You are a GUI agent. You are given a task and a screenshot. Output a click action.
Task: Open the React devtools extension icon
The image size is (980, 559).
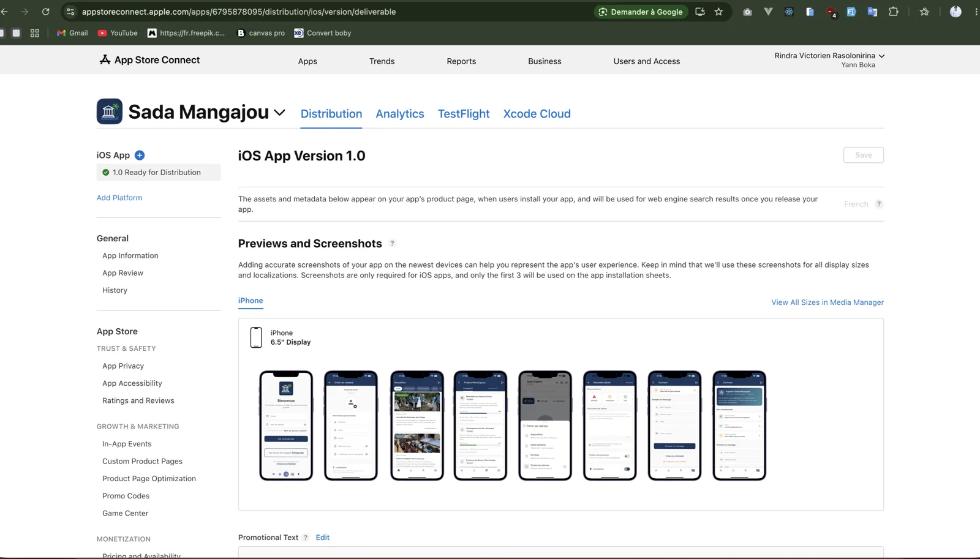(x=789, y=12)
